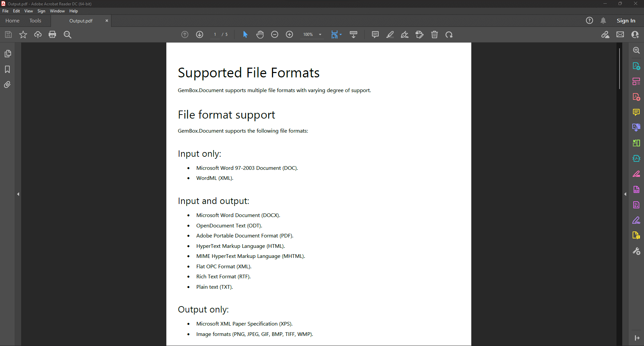Open the page thumbnails panel
The image size is (644, 346).
pos(7,54)
